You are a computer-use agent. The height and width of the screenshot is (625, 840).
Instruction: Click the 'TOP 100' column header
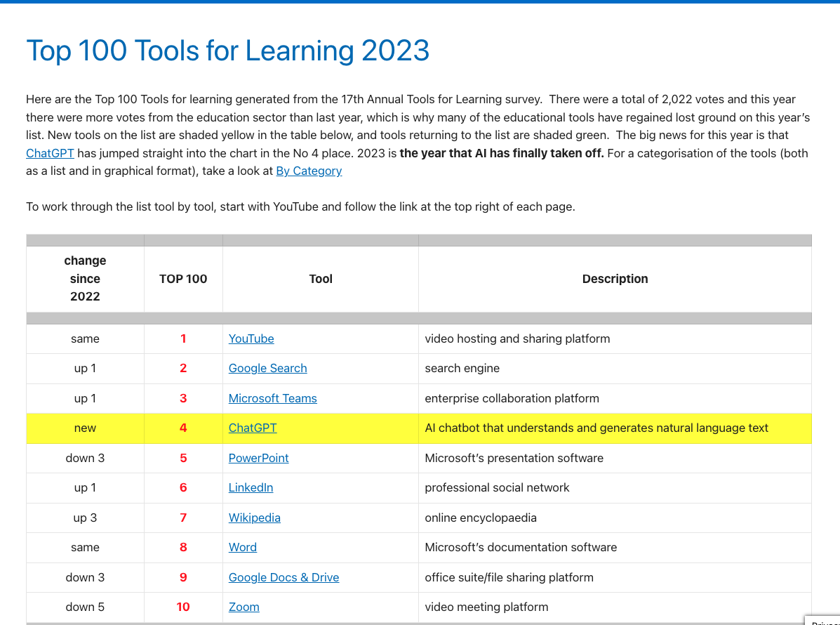tap(183, 279)
